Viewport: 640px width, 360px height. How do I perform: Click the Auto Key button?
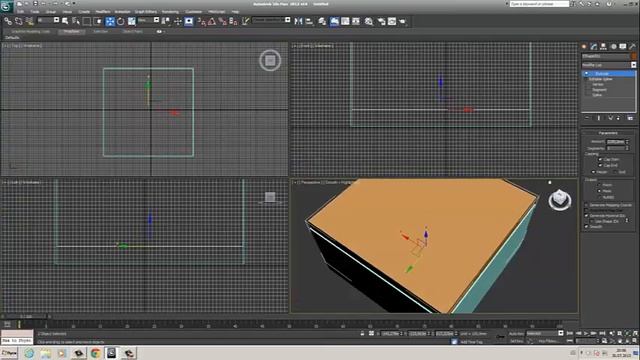(516, 333)
